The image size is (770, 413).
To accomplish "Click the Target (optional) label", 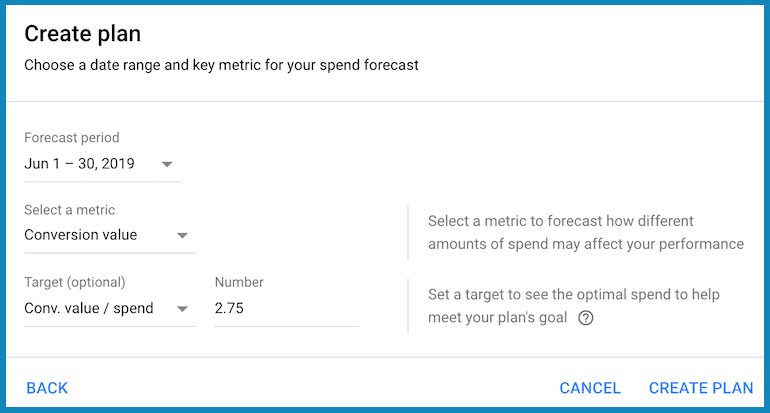I will click(x=75, y=283).
